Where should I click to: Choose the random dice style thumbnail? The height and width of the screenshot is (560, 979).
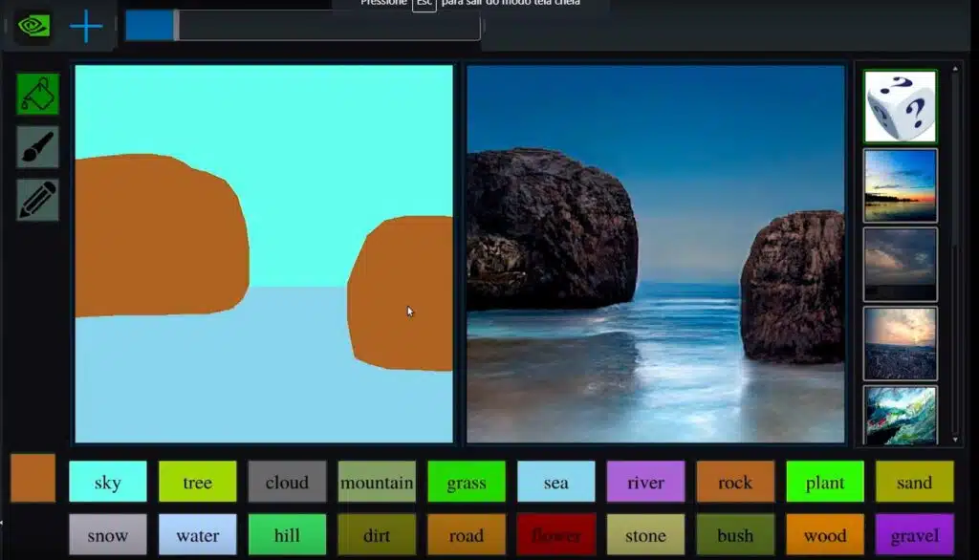pyautogui.click(x=900, y=107)
